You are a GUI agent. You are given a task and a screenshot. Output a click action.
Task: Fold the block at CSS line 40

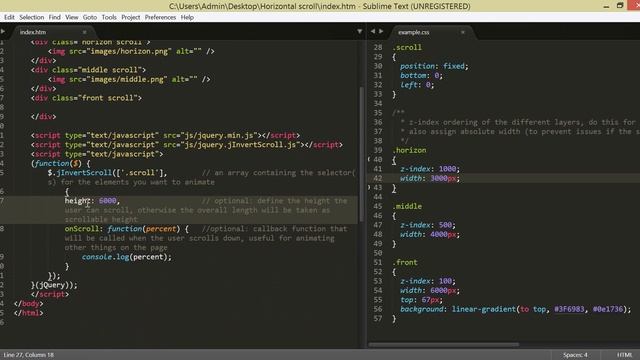coord(369,160)
